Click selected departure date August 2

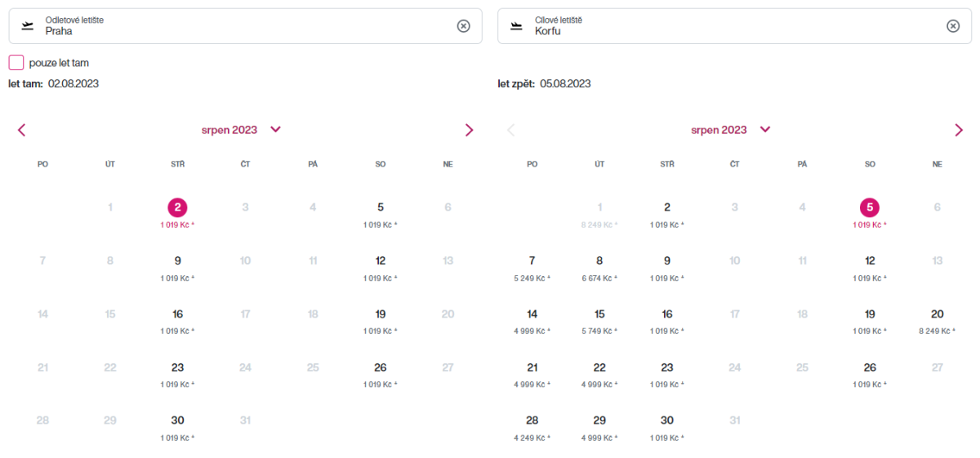178,207
